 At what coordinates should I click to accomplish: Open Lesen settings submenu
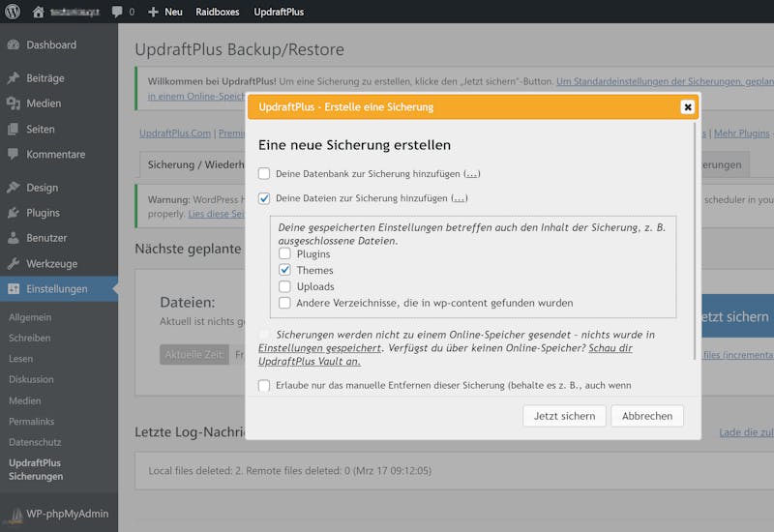point(20,359)
